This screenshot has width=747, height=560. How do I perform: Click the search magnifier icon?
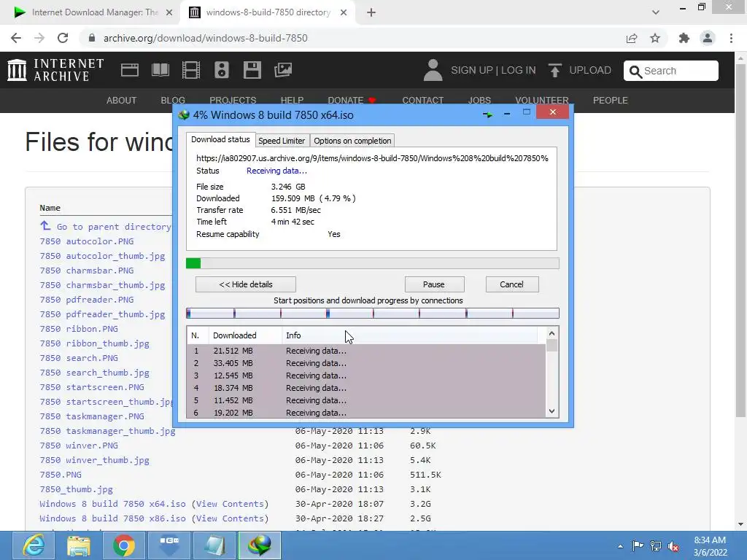click(635, 71)
